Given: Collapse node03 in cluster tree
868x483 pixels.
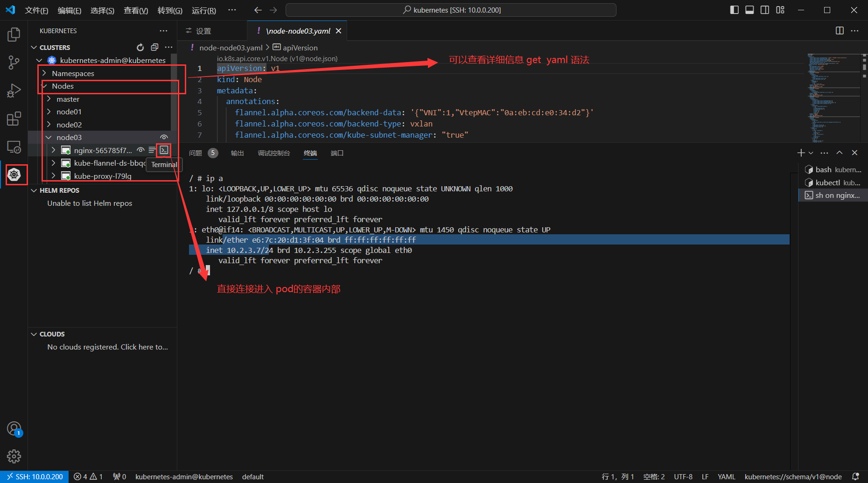Looking at the screenshot, I should click(49, 137).
